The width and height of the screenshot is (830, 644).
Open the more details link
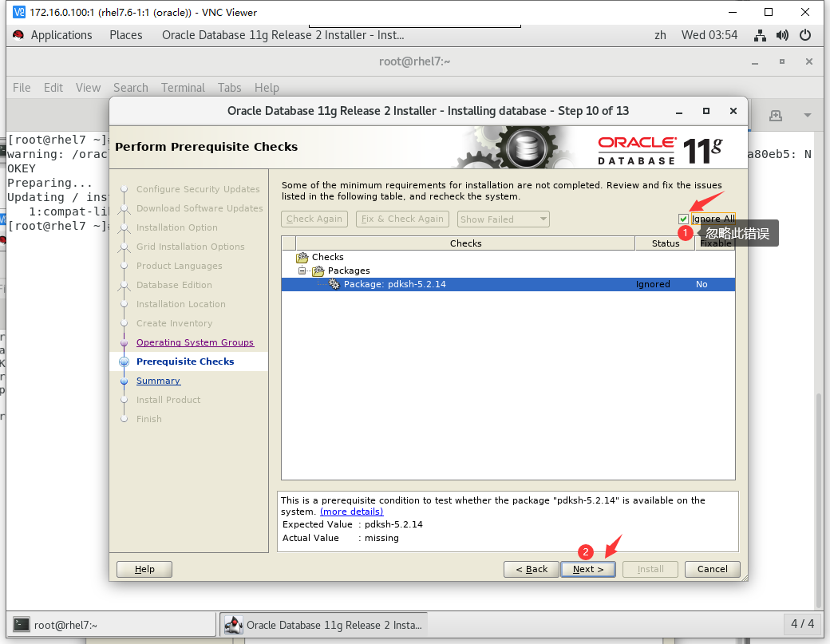click(x=351, y=512)
